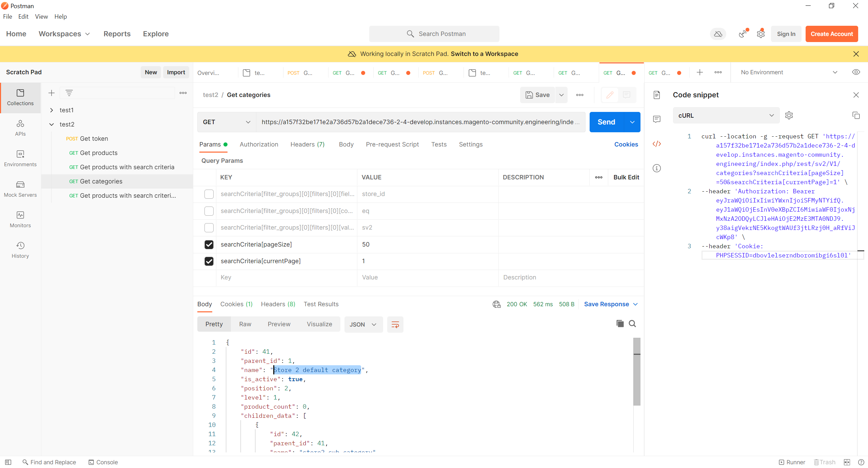
Task: Open the Environments sidebar panel
Action: click(x=20, y=158)
